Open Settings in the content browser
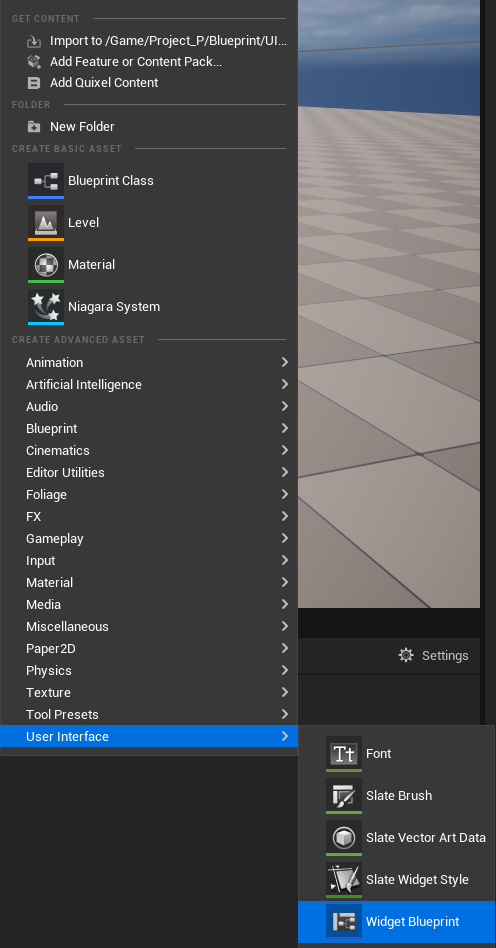The width and height of the screenshot is (496, 948). 433,655
